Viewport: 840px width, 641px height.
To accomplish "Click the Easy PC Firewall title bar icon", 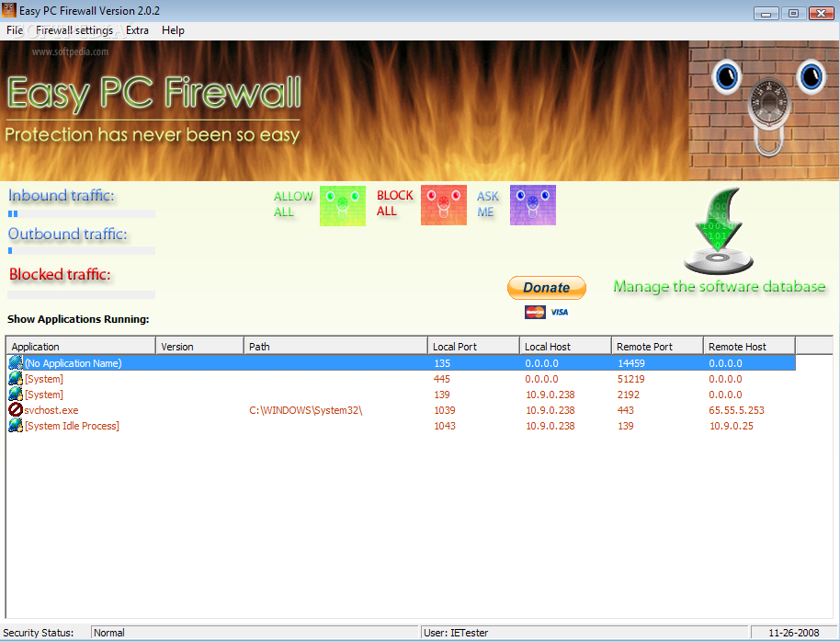I will (x=9, y=10).
